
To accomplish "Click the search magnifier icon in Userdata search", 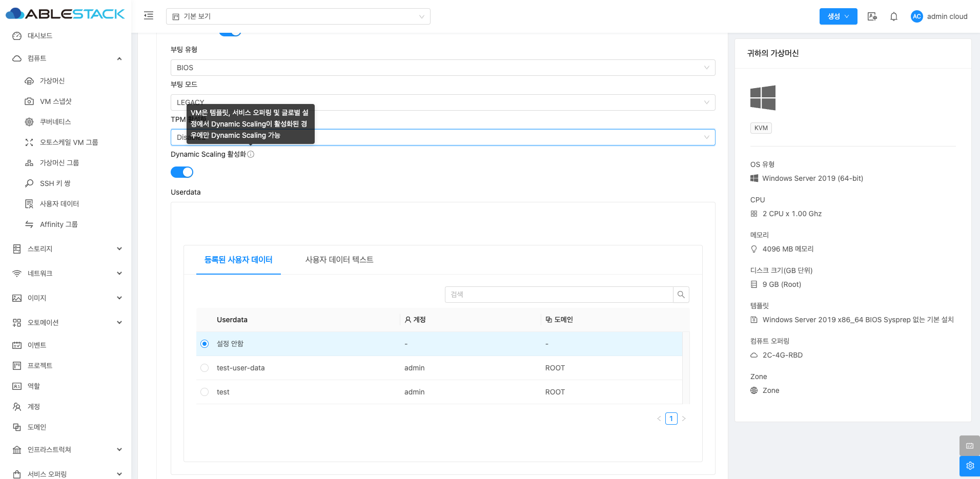I will pos(681,295).
